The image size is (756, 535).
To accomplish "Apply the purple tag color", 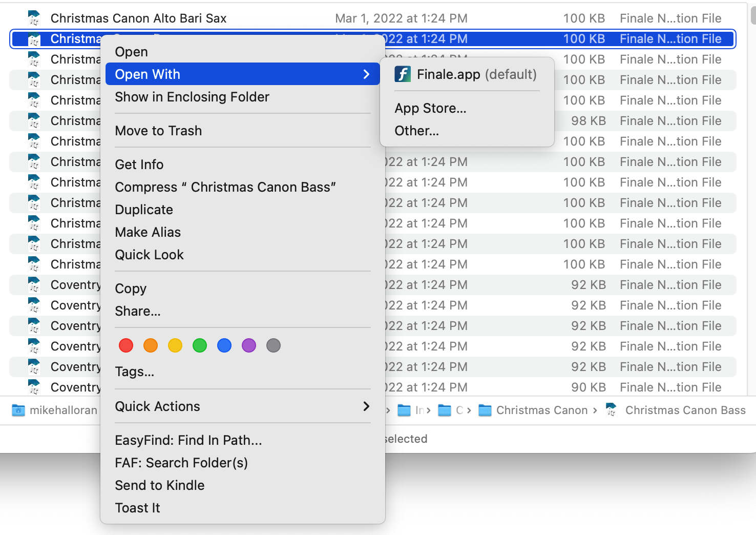I will click(249, 346).
